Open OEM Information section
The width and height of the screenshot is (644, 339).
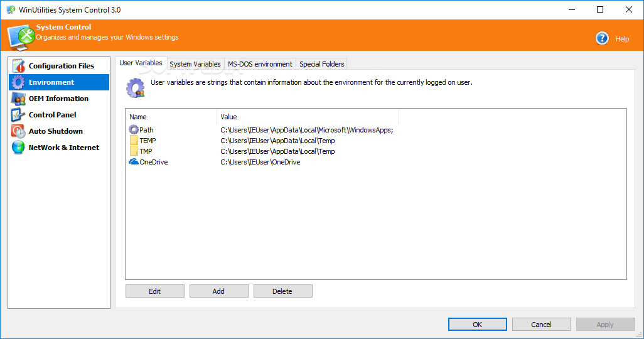click(59, 99)
